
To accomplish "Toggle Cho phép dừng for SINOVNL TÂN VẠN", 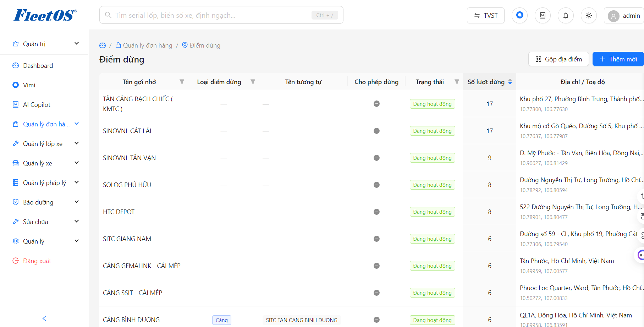I will click(x=376, y=158).
